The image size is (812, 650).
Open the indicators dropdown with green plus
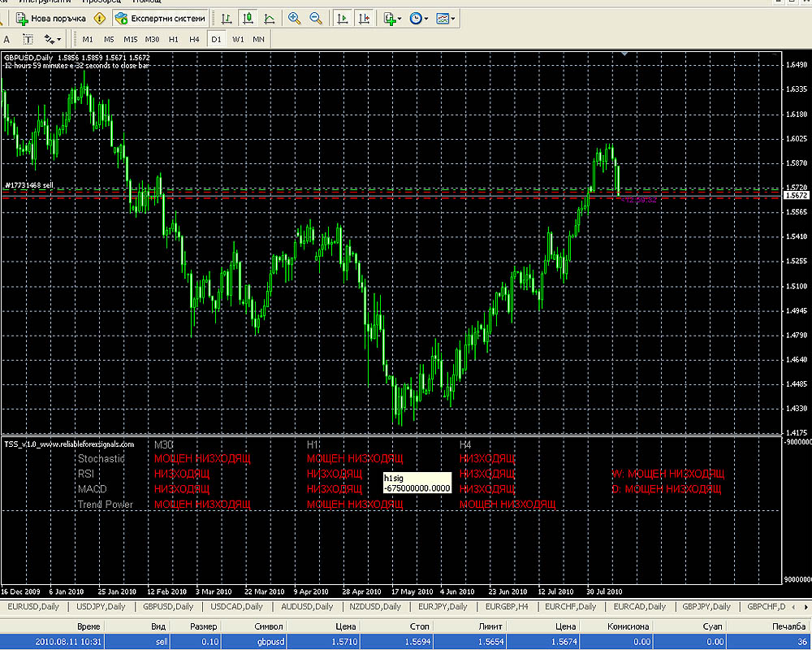pos(392,19)
